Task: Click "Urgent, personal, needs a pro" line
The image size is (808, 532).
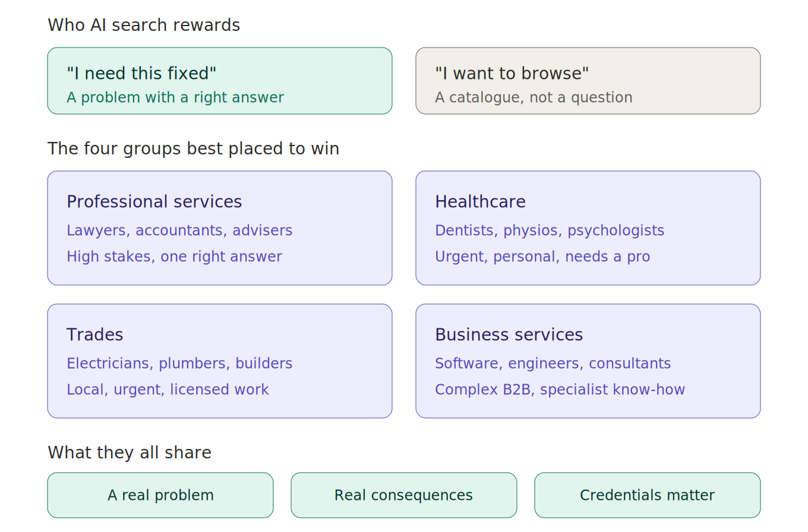Action: click(x=542, y=256)
